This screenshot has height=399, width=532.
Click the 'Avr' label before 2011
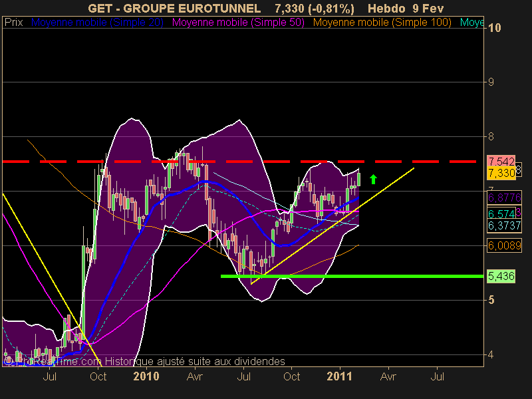coord(195,376)
